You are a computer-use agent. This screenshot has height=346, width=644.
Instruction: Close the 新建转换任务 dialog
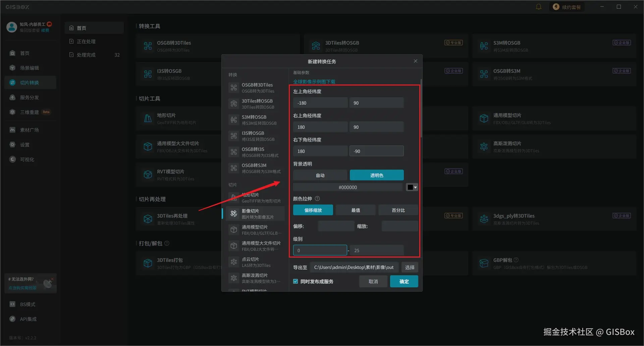point(416,61)
